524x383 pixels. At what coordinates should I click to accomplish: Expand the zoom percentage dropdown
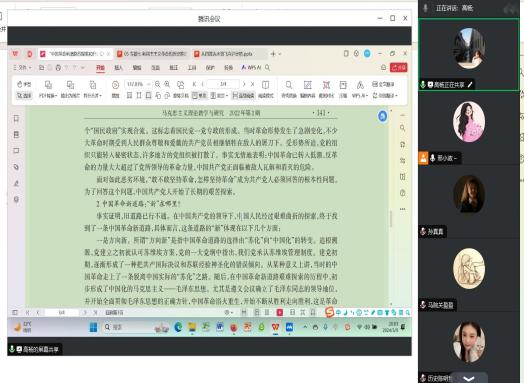pos(149,85)
